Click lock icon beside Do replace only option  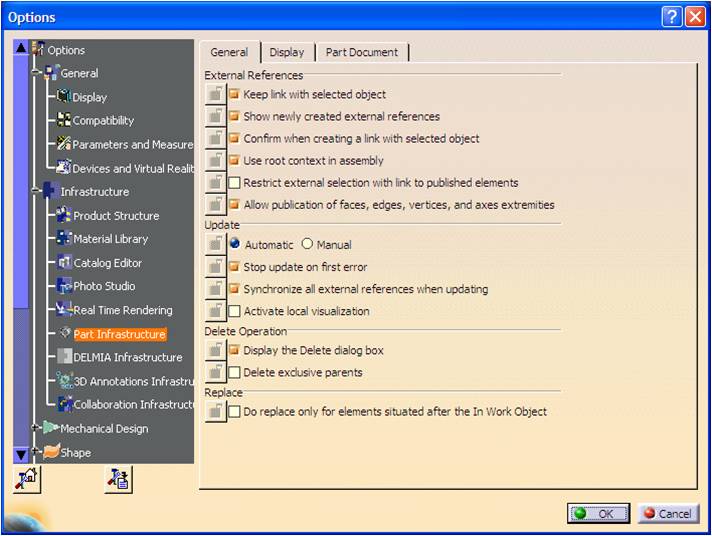click(x=215, y=412)
